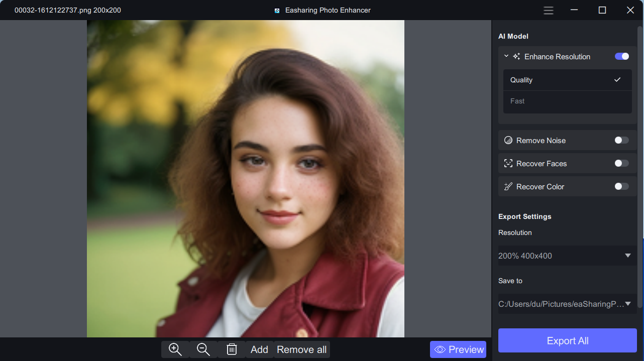
Task: Open the Save to folder dropdown
Action: 567,304
